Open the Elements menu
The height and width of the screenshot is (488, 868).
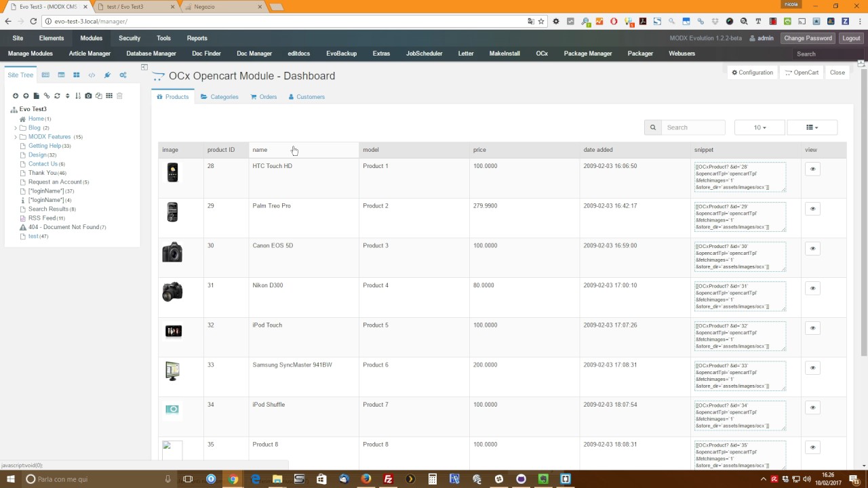[x=52, y=38]
